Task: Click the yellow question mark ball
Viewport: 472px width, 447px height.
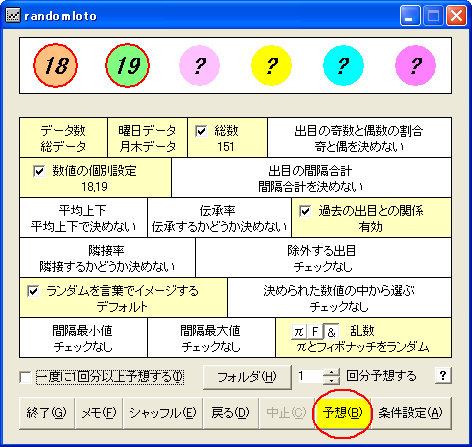Action: [x=271, y=66]
